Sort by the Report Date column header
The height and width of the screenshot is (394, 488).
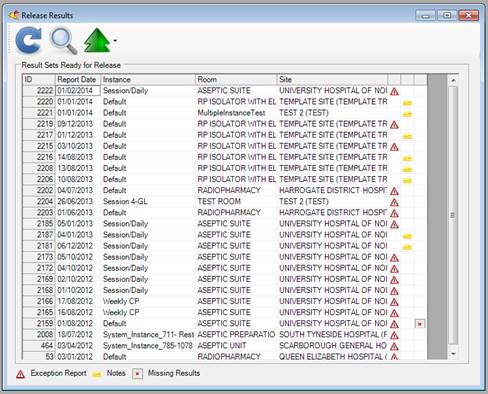click(78, 80)
